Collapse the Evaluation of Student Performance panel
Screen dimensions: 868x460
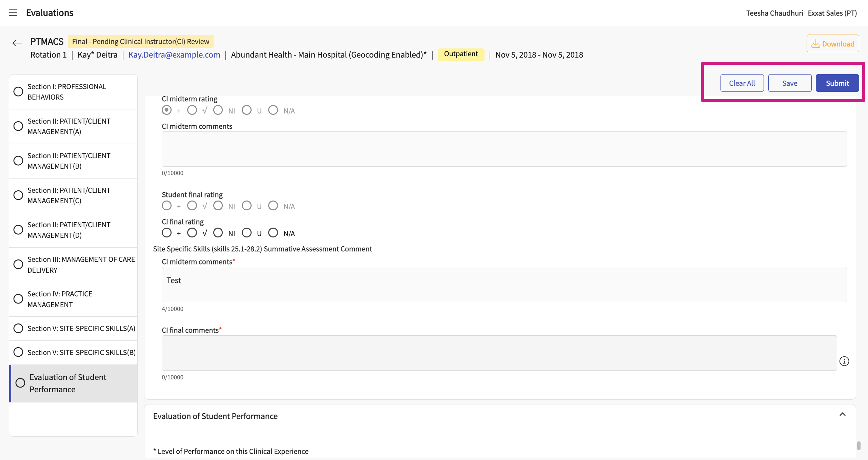[842, 415]
